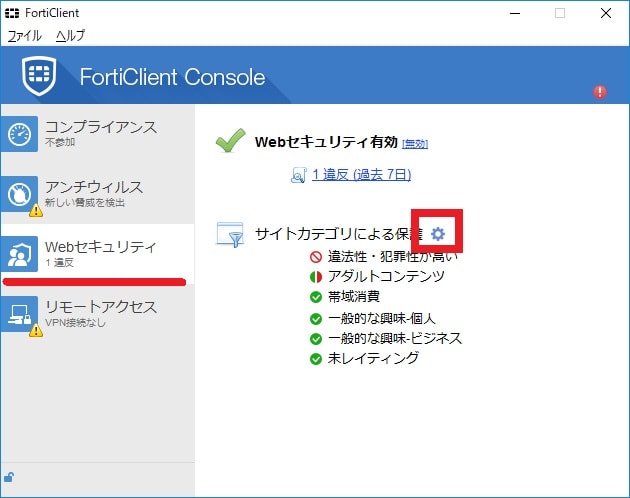Open the ヘルプ menu
The width and height of the screenshot is (630, 498).
[70, 36]
